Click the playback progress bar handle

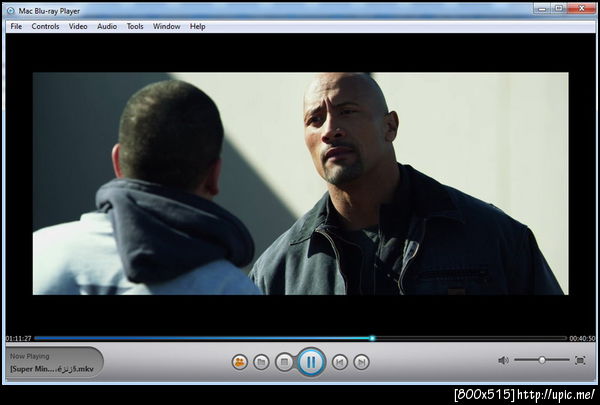(372, 338)
